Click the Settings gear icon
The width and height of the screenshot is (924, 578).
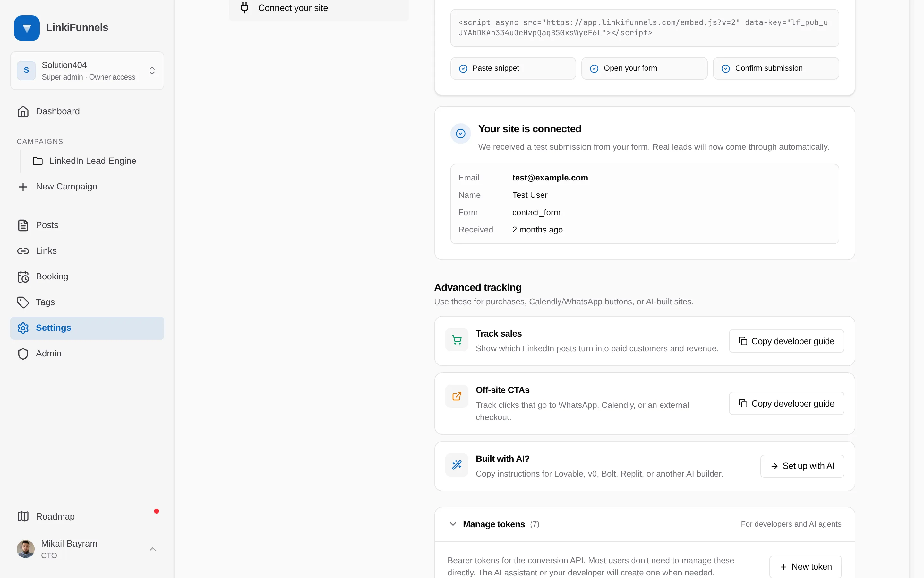point(23,328)
